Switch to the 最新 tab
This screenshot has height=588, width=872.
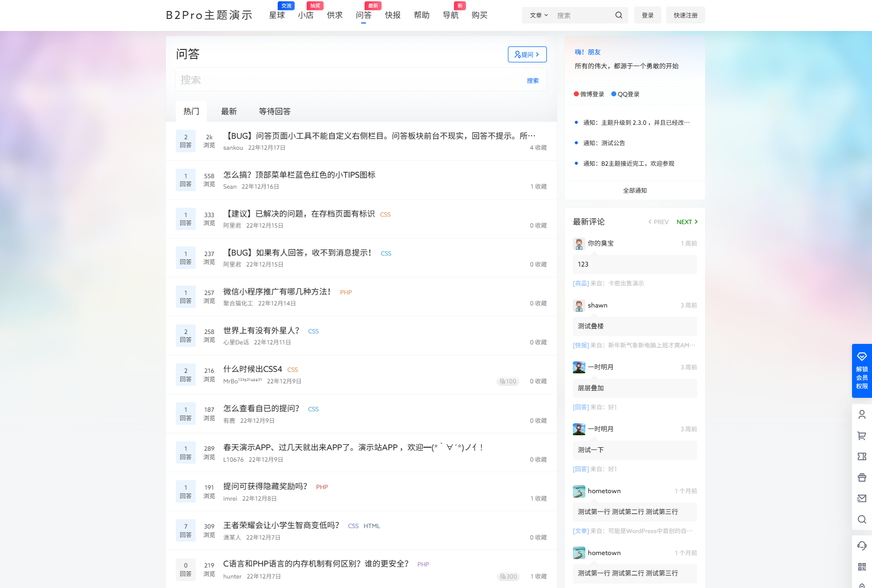point(229,111)
